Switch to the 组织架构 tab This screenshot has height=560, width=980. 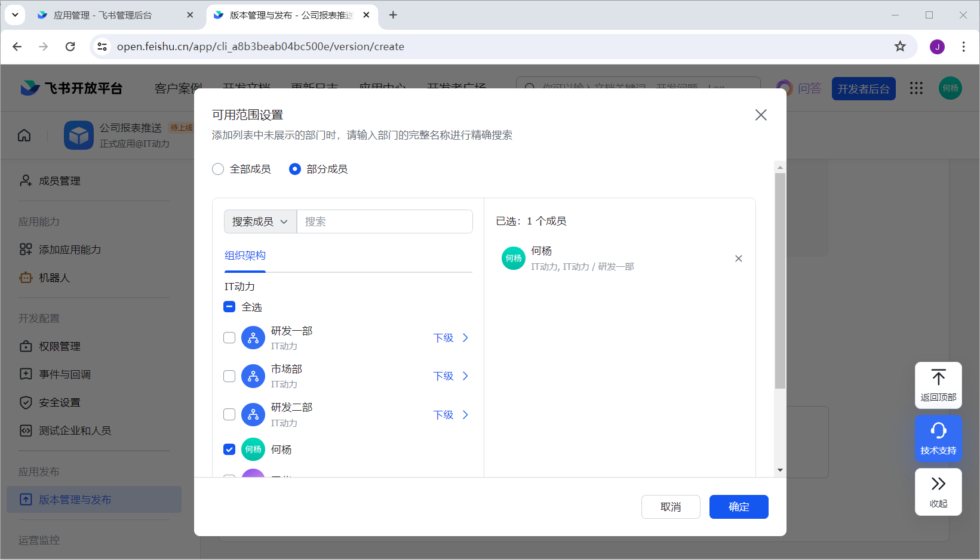(245, 256)
